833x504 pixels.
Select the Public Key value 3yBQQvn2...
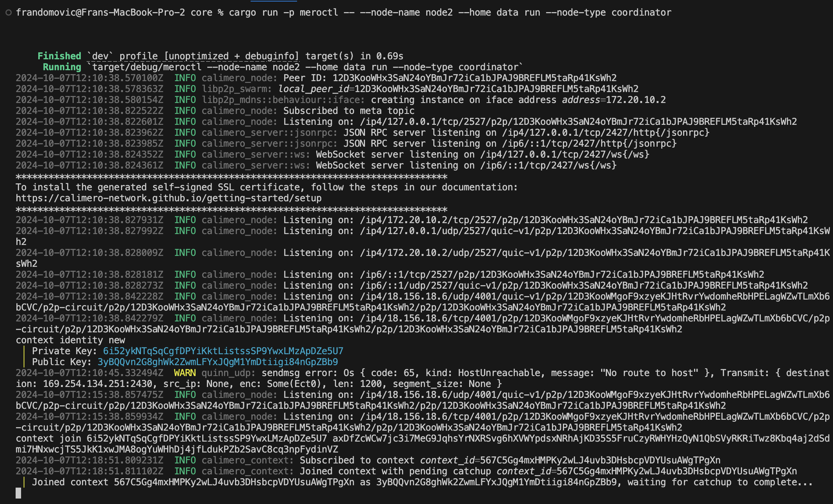pos(218,362)
